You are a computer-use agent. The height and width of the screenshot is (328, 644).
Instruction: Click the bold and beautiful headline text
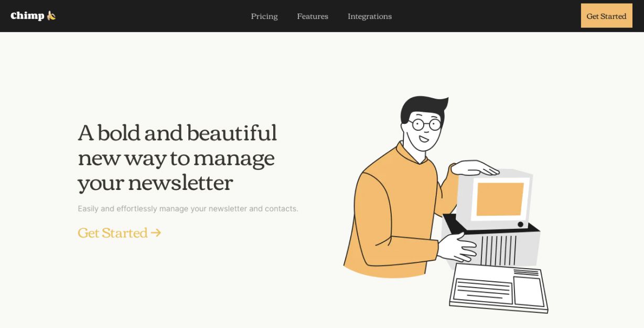(177, 157)
